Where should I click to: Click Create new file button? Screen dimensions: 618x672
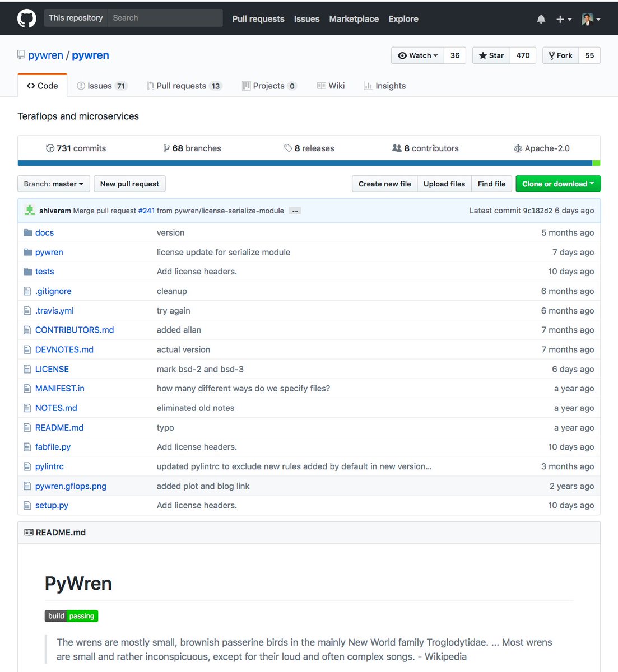tap(385, 184)
